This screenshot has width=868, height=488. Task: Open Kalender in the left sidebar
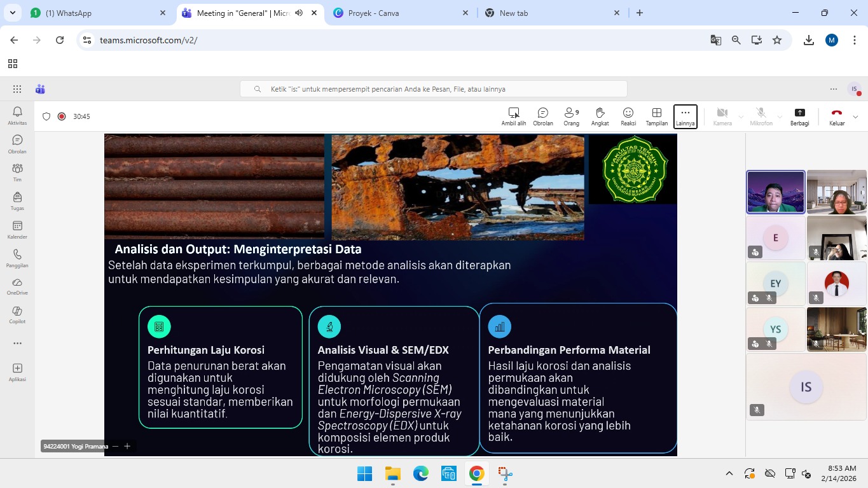click(17, 230)
